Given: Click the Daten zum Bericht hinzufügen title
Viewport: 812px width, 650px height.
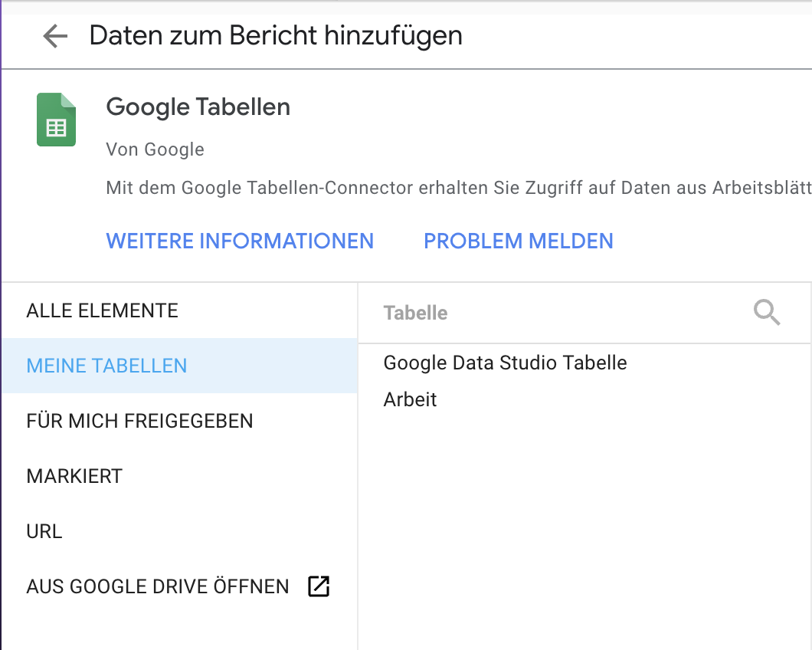Looking at the screenshot, I should 276,35.
